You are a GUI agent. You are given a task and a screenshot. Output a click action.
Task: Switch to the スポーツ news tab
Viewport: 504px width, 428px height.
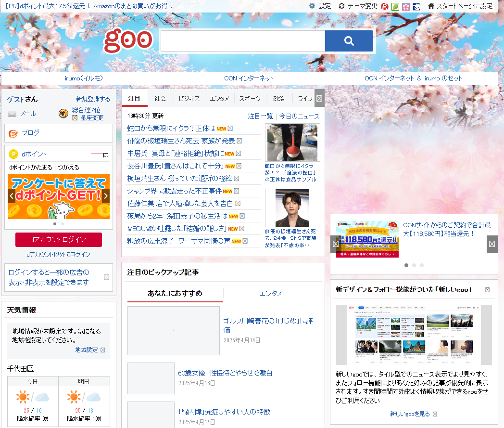[250, 99]
